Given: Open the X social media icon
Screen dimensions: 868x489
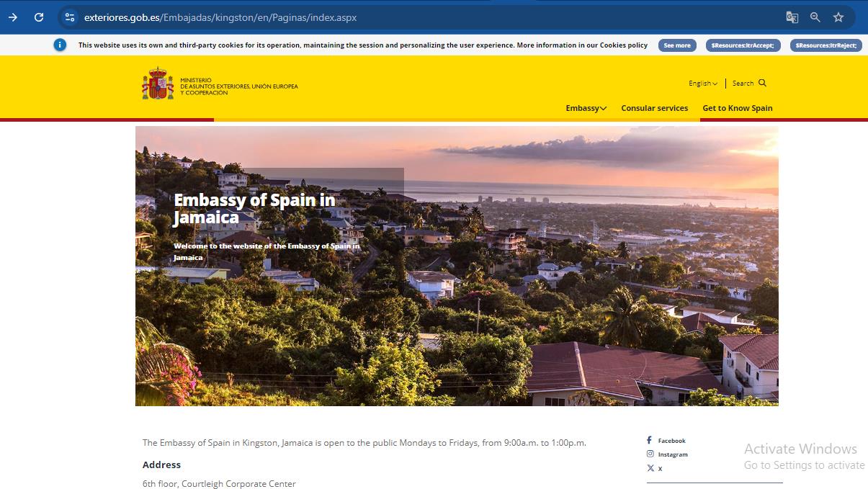Looking at the screenshot, I should click(x=651, y=468).
